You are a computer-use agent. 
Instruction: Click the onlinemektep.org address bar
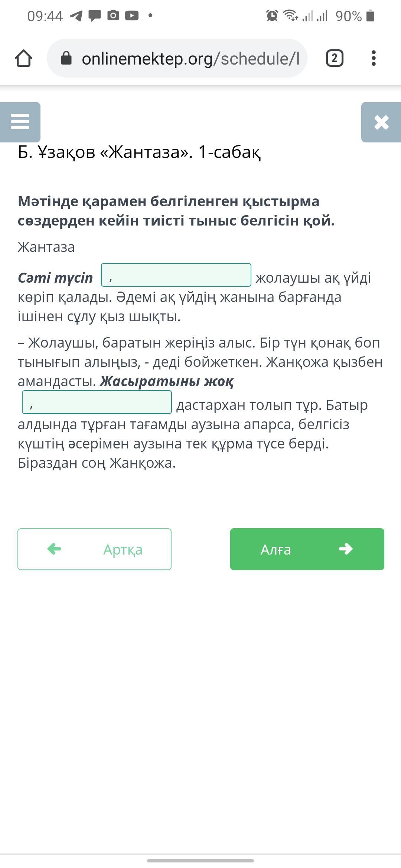(x=189, y=59)
